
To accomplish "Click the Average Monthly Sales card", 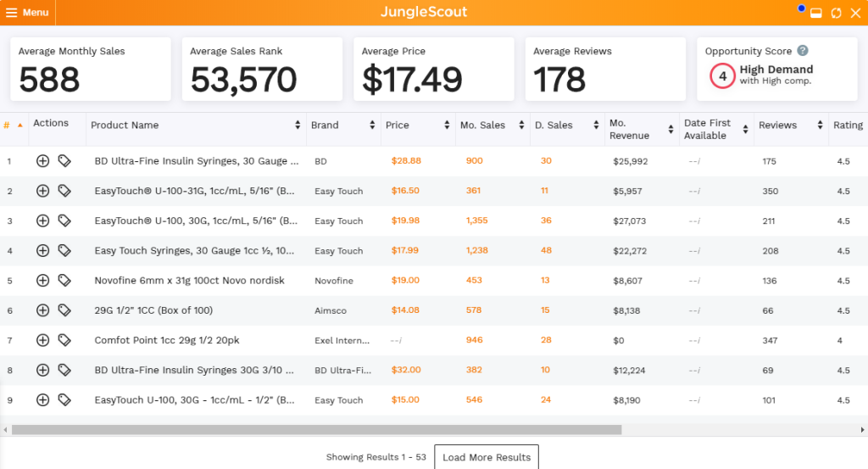I will 91,70.
